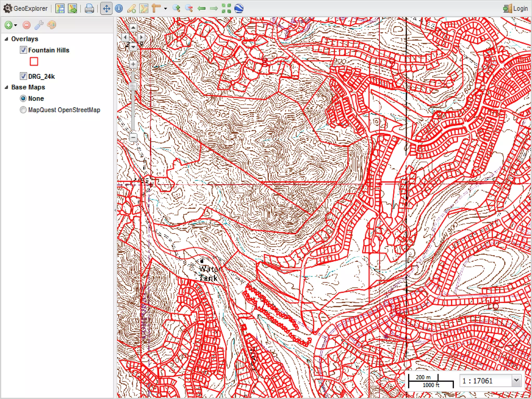Switch to Google Earth 3D viewer
Viewport: 532px width, 399px height.
pyautogui.click(x=239, y=8)
